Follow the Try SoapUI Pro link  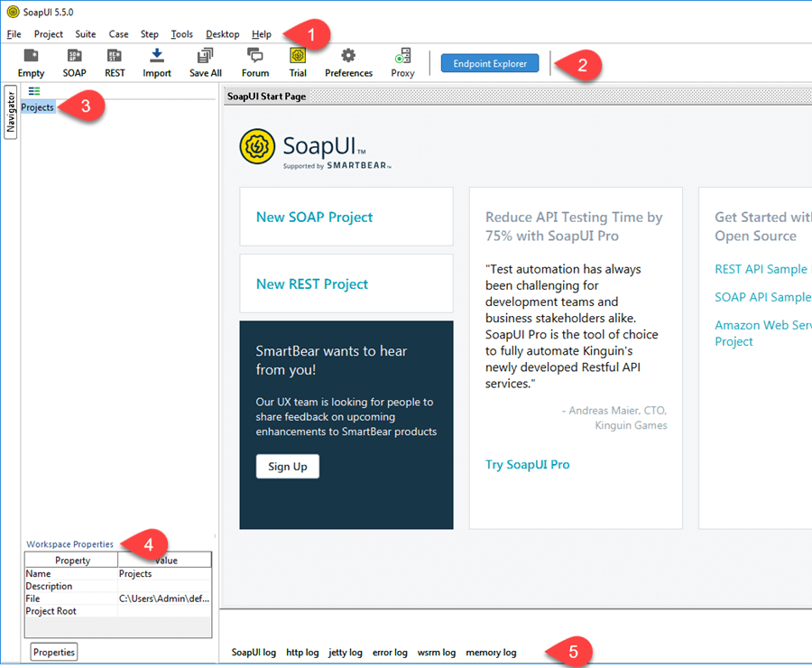tap(527, 465)
